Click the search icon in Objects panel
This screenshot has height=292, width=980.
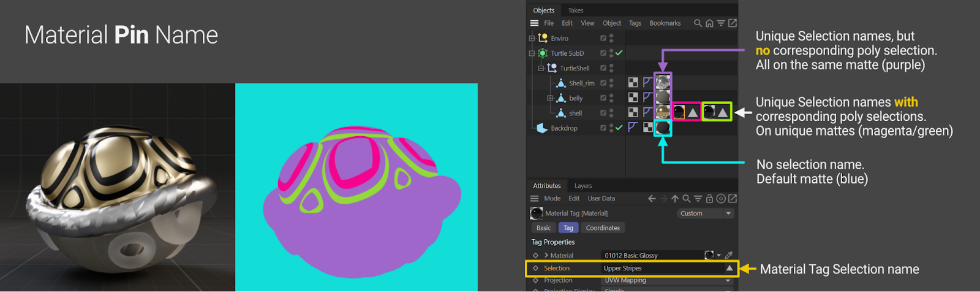pyautogui.click(x=698, y=23)
